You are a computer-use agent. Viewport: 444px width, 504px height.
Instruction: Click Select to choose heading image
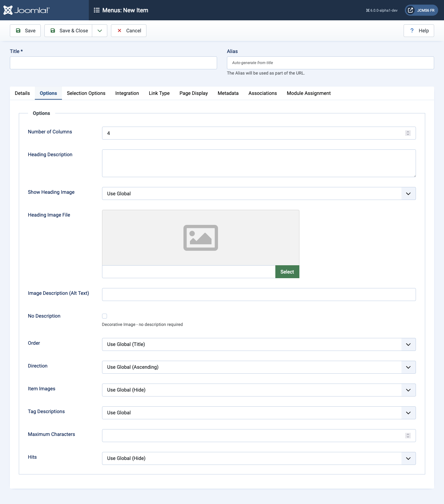pyautogui.click(x=287, y=272)
